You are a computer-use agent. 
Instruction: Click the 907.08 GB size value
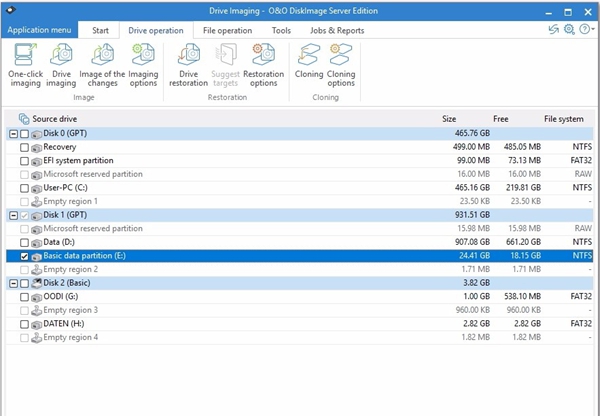tap(472, 242)
